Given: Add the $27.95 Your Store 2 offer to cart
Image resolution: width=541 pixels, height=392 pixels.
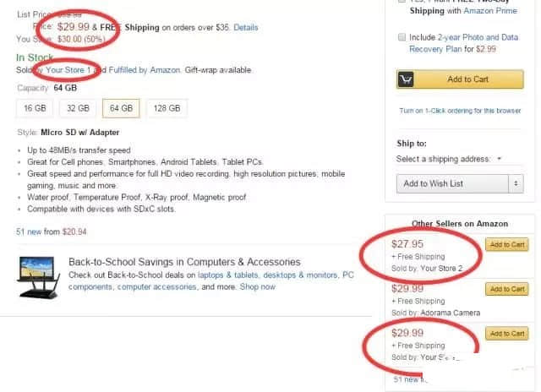Looking at the screenshot, I should pos(505,245).
